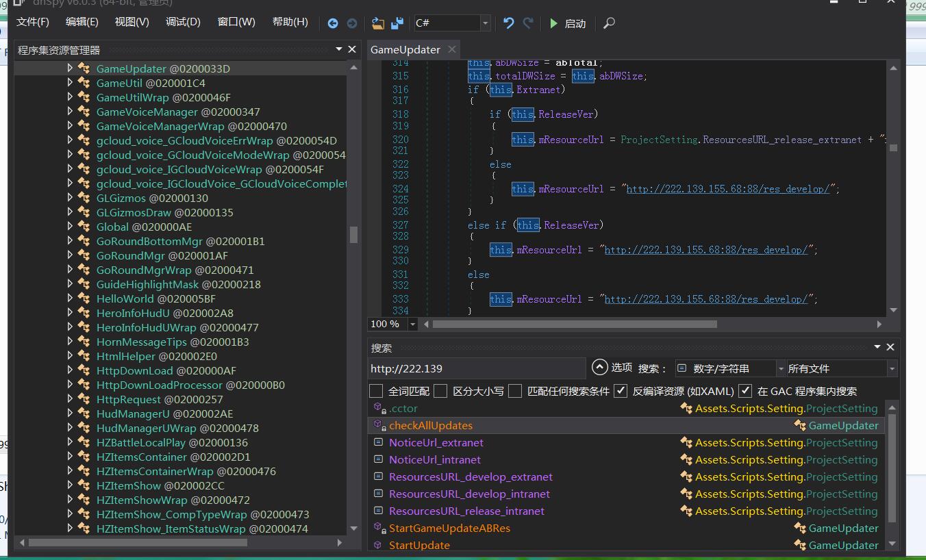Screen dimensions: 926x560
Task: Click the search text input field
Action: (475, 368)
